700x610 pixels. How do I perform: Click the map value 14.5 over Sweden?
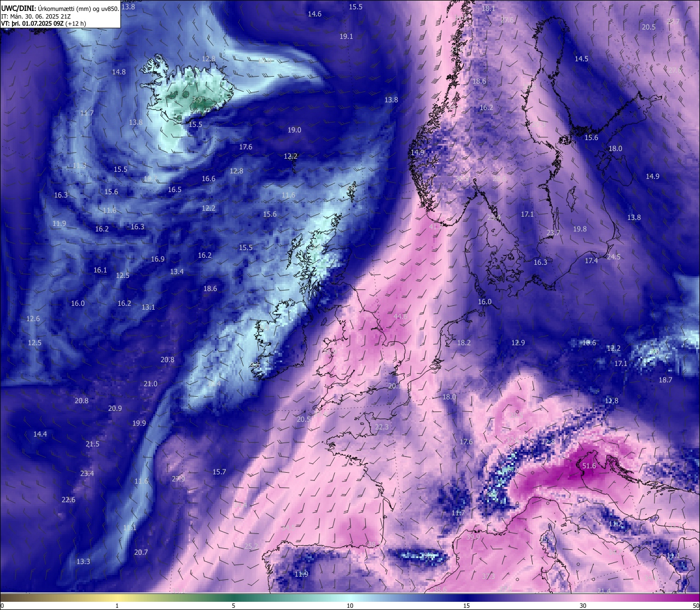[581, 59]
